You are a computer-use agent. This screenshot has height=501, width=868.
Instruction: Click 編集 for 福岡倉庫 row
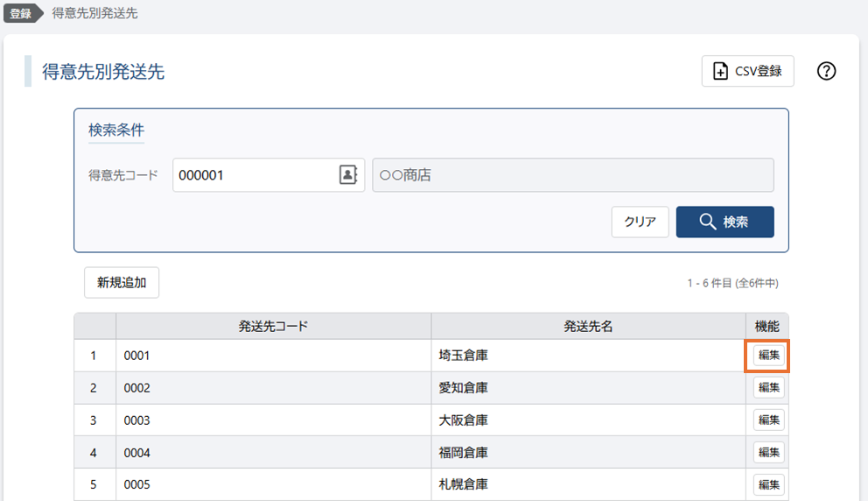tap(769, 452)
